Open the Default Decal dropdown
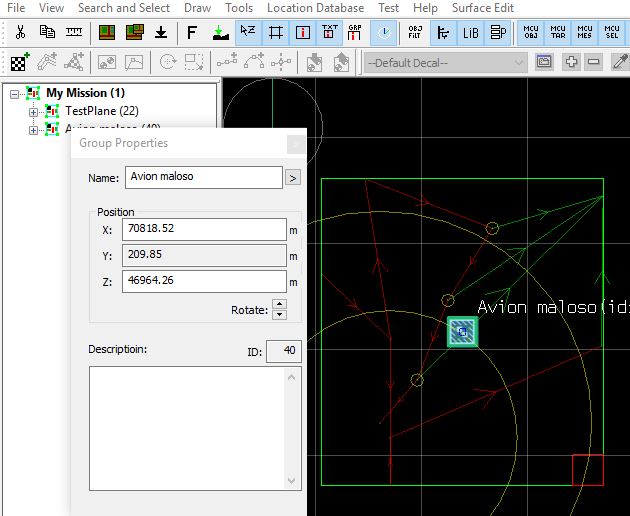Image resolution: width=630 pixels, height=516 pixels. click(446, 63)
